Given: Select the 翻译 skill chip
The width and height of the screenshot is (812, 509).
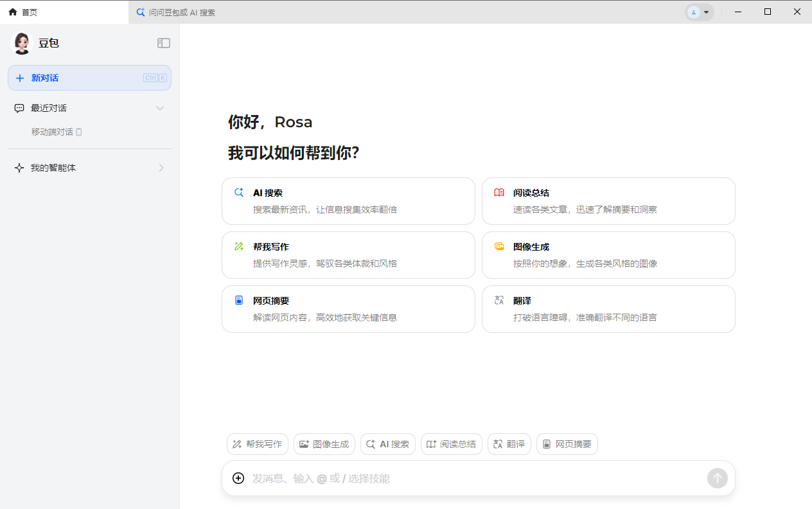Looking at the screenshot, I should click(509, 443).
